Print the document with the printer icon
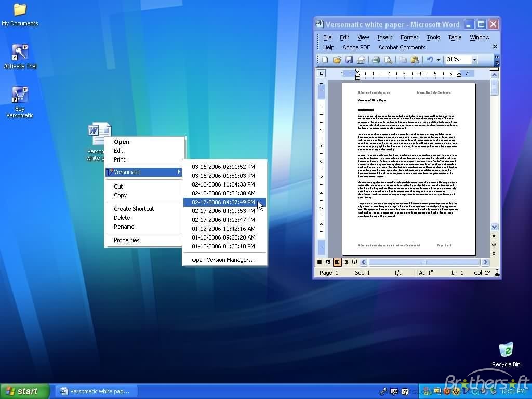The width and height of the screenshot is (532, 399). click(x=376, y=60)
